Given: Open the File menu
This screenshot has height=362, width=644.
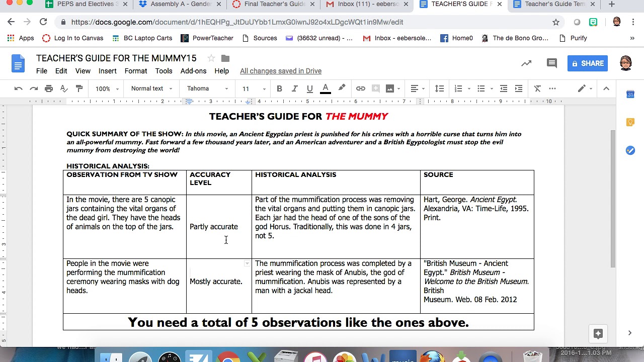Looking at the screenshot, I should coord(42,71).
